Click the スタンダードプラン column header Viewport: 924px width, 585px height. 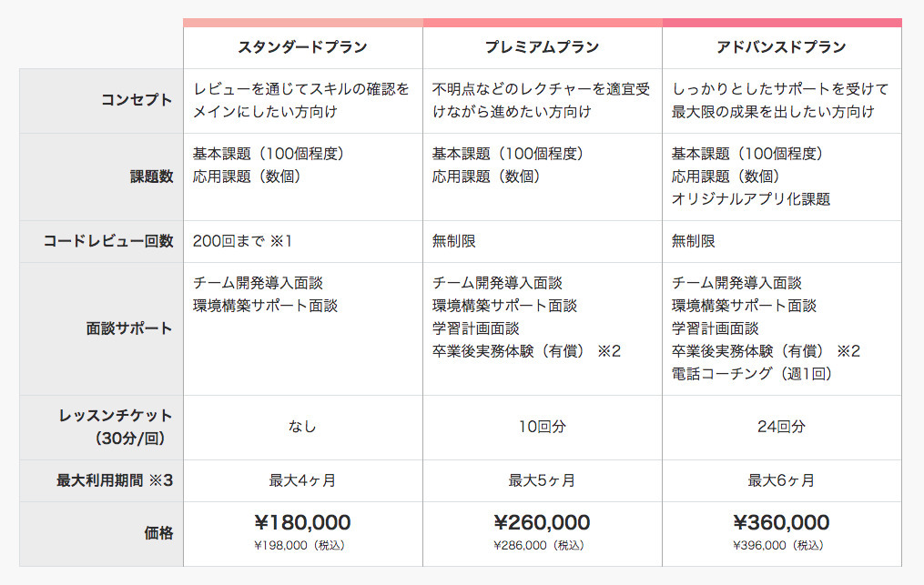click(x=302, y=47)
